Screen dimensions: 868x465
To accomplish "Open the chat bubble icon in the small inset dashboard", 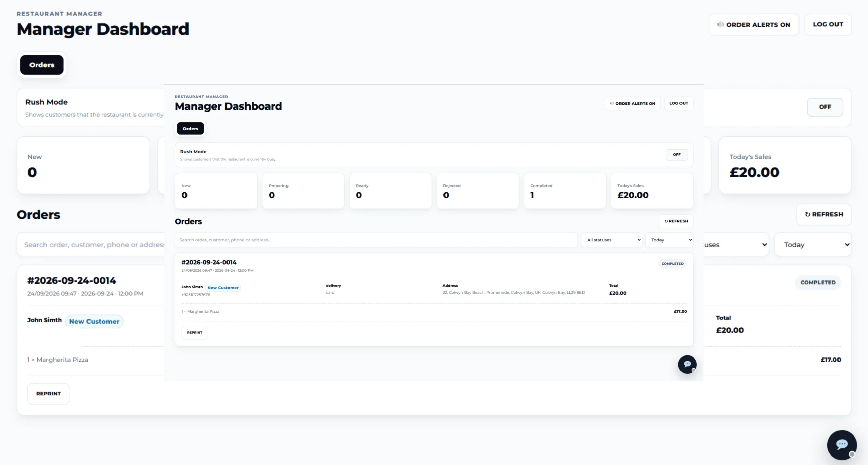I will [x=687, y=364].
